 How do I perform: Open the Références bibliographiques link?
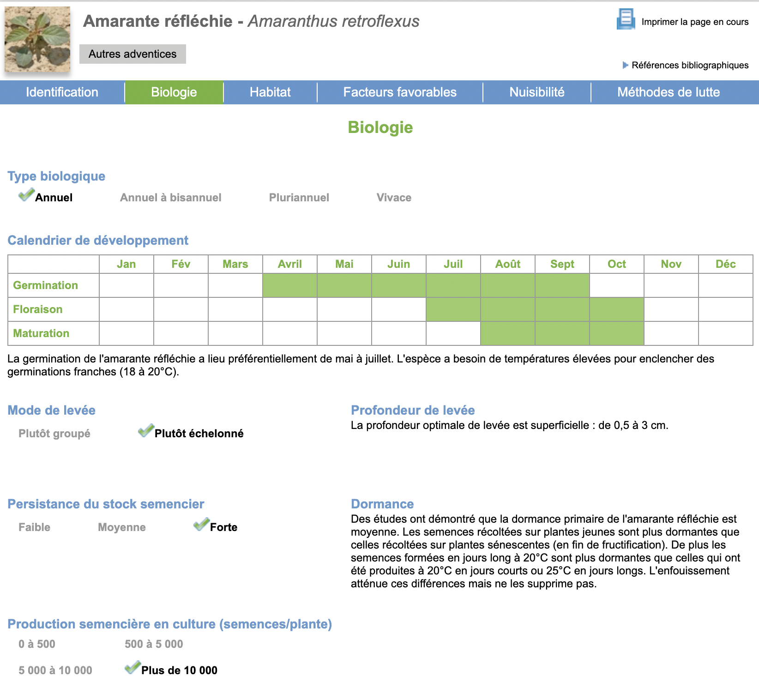point(690,65)
